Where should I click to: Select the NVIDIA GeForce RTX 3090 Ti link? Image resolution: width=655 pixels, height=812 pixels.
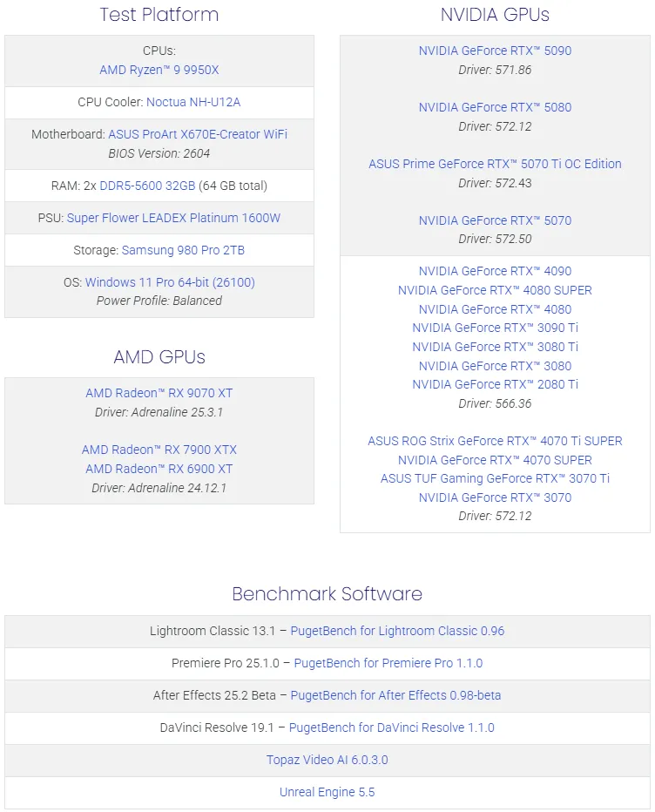(x=495, y=328)
